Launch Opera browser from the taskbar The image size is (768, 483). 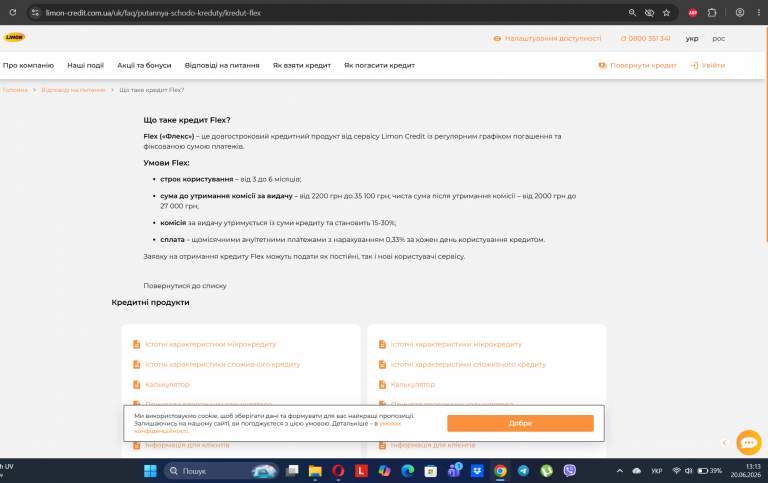click(338, 471)
